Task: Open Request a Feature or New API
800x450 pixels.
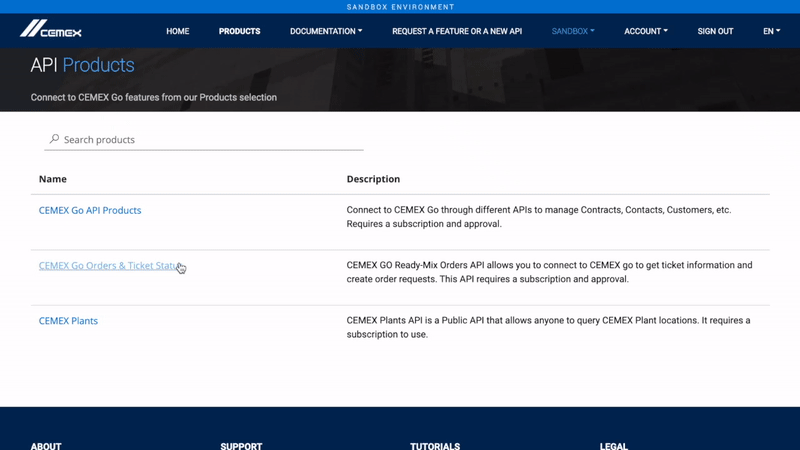Action: pyautogui.click(x=456, y=31)
